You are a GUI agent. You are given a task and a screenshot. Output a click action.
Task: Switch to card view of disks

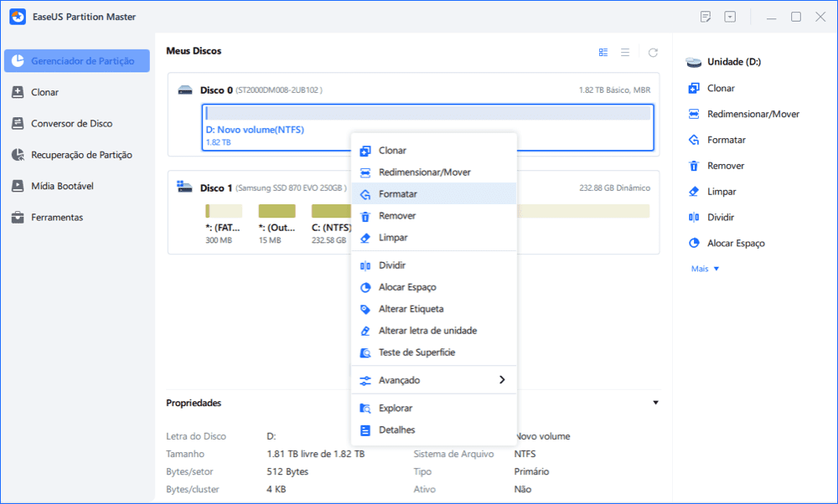coord(603,52)
